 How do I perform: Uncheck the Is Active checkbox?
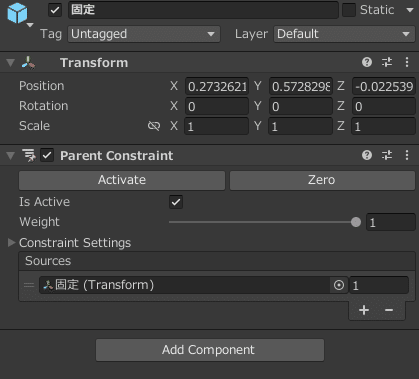click(176, 202)
